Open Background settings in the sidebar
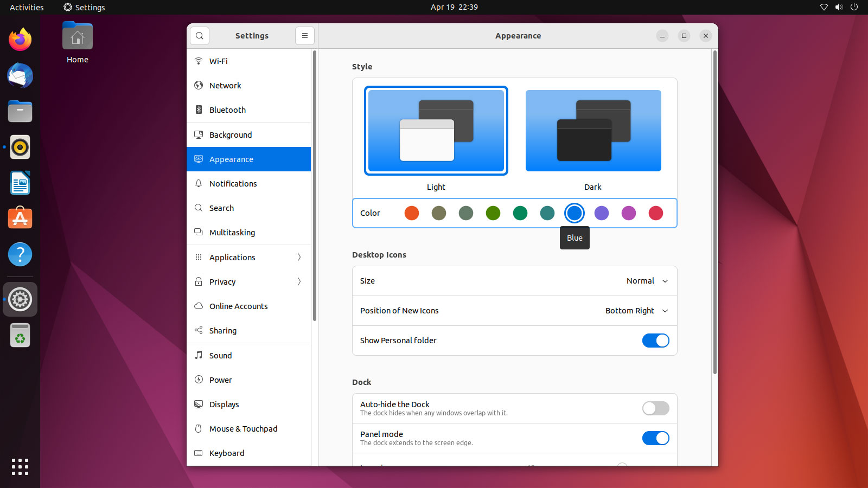Image resolution: width=868 pixels, height=488 pixels. 230,134
